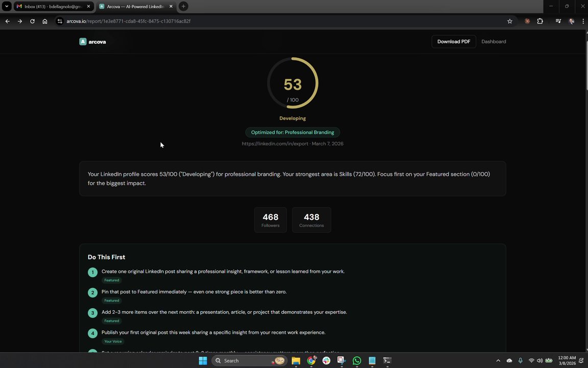588x368 pixels.
Task: Click the linkedin.com/in/export URL text
Action: [x=275, y=144]
